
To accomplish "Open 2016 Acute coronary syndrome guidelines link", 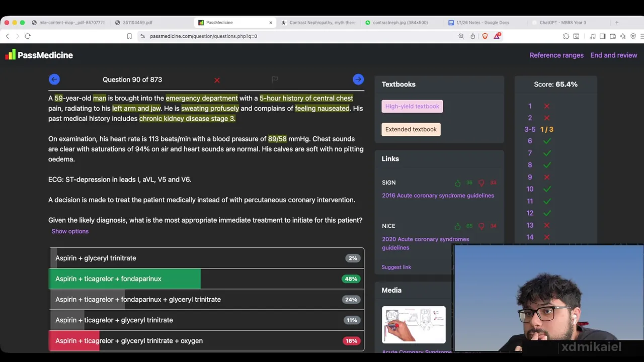I will pyautogui.click(x=438, y=196).
